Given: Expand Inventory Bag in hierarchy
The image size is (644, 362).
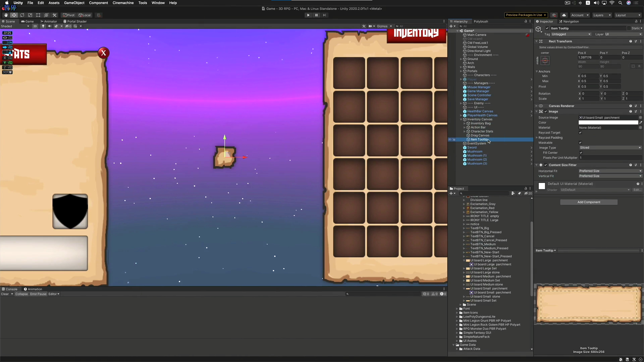Looking at the screenshot, I should coord(464,123).
